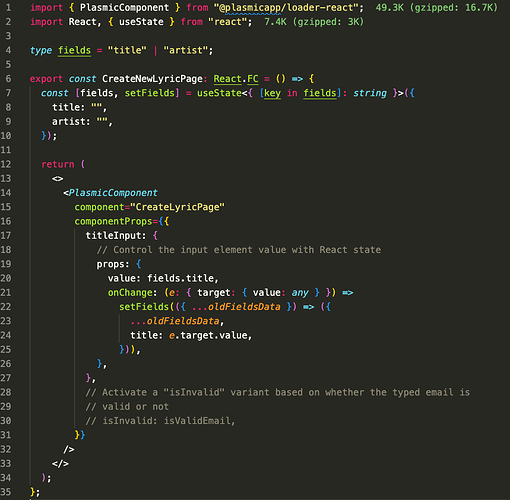Click the PlasmicComponent import name on line 1
Image resolution: width=510 pixels, height=500 pixels.
(x=124, y=8)
